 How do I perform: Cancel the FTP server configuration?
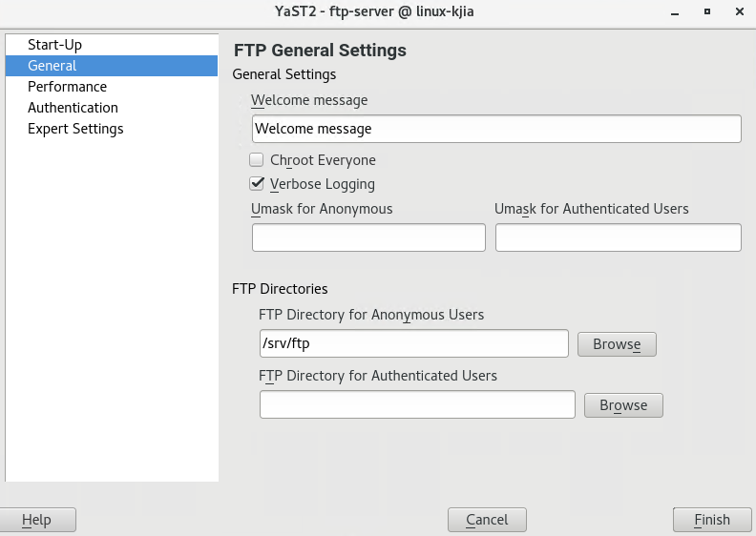pos(487,520)
